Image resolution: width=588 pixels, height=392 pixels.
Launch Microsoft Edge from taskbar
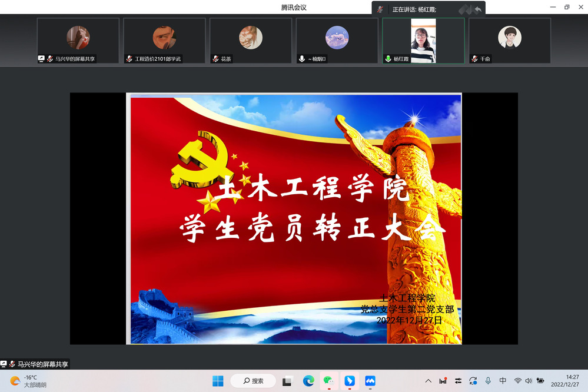[308, 381]
